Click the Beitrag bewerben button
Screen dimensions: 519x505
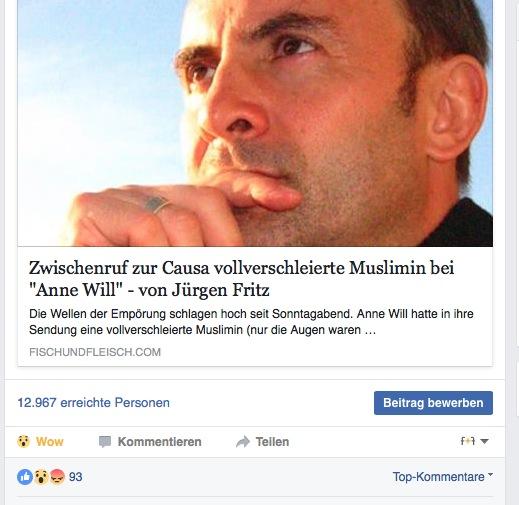tap(433, 403)
